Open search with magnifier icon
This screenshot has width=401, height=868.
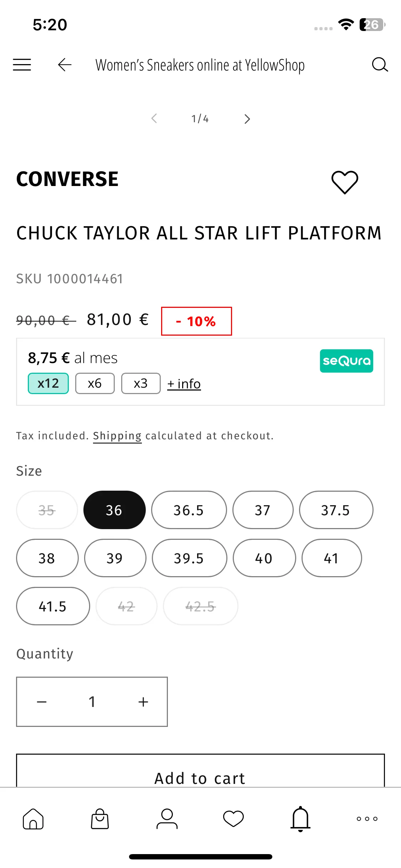pyautogui.click(x=380, y=65)
